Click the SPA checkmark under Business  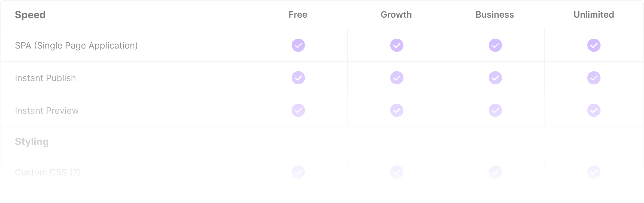click(495, 45)
